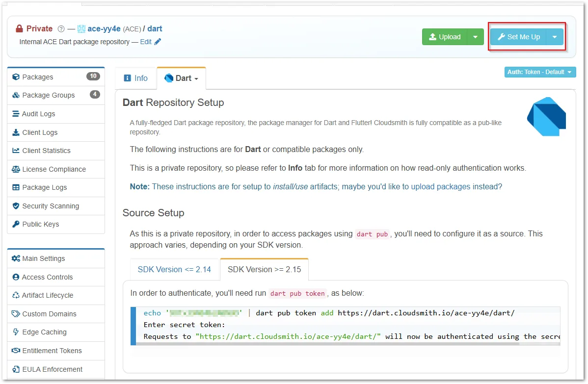Open Main Settings sidebar entry
This screenshot has height=384, width=588.
[56, 258]
